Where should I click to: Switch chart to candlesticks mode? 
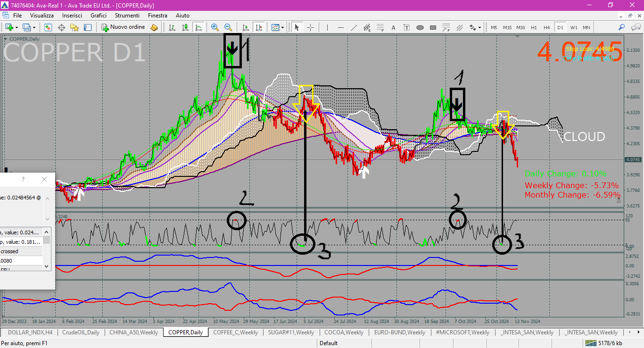[185, 27]
